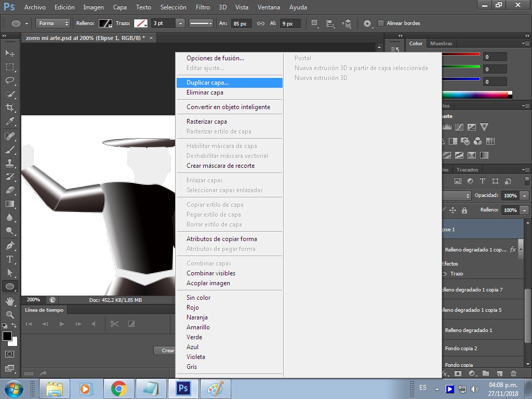Select the Spot Healing Brush tool
This screenshot has width=532, height=399.
pyautogui.click(x=10, y=136)
